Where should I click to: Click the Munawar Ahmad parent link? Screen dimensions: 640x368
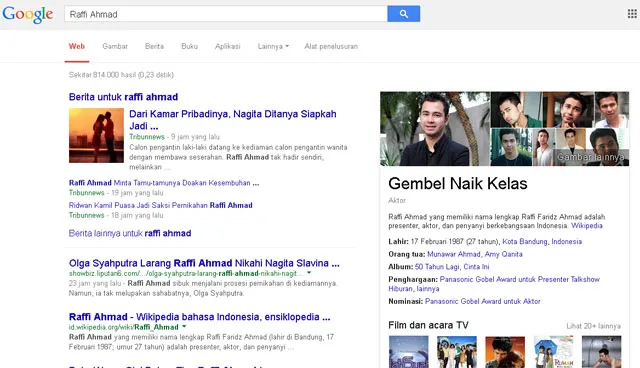coord(453,254)
